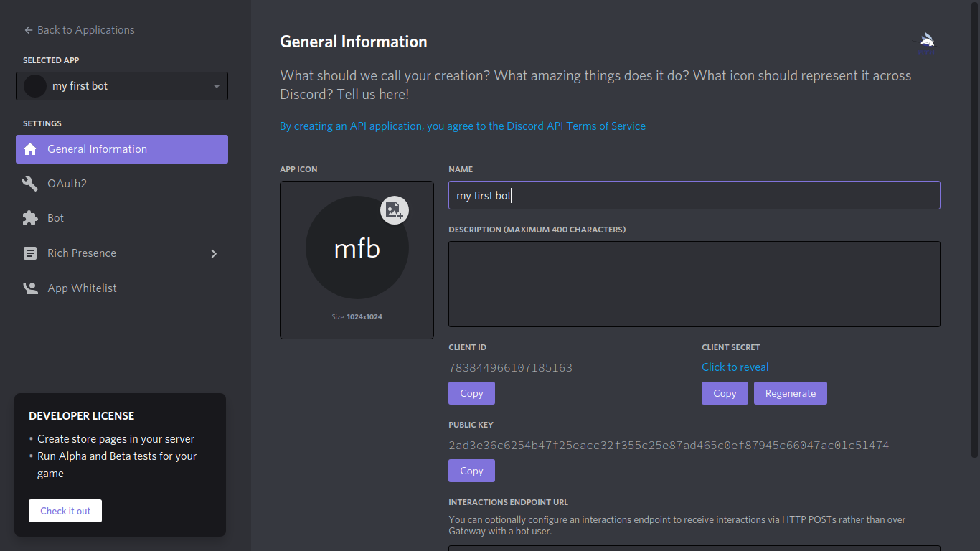This screenshot has width=980, height=551.
Task: Regenerate the client secret
Action: click(791, 393)
